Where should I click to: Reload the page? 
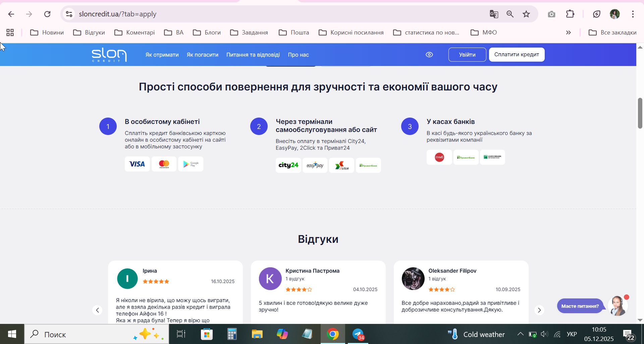pos(47,14)
